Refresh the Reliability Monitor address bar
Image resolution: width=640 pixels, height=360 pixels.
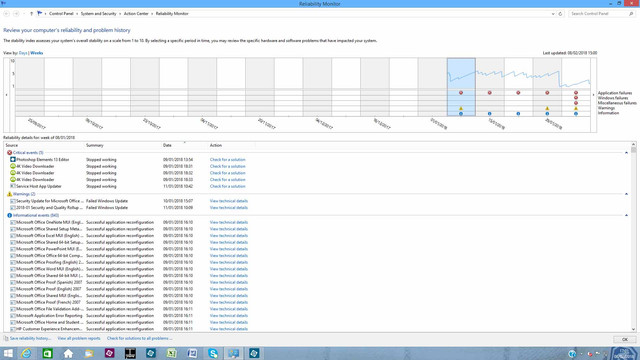[x=560, y=14]
